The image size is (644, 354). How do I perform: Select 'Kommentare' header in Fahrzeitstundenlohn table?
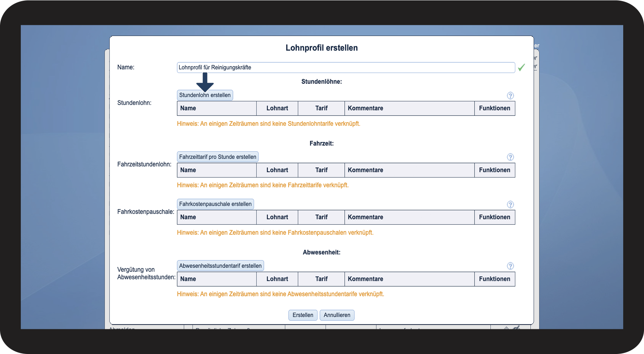pyautogui.click(x=410, y=170)
